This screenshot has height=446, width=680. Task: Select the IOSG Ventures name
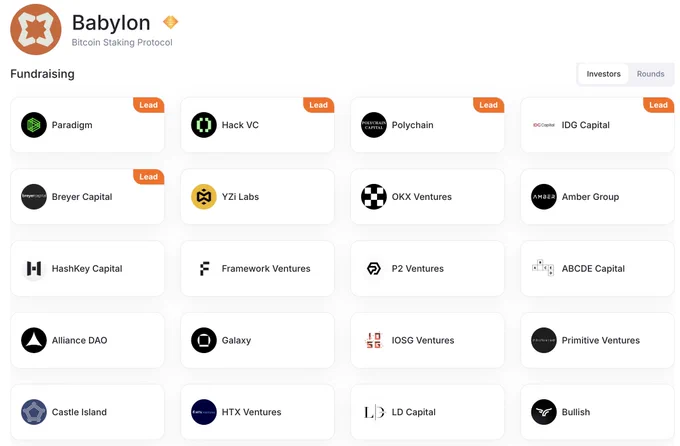pos(423,340)
